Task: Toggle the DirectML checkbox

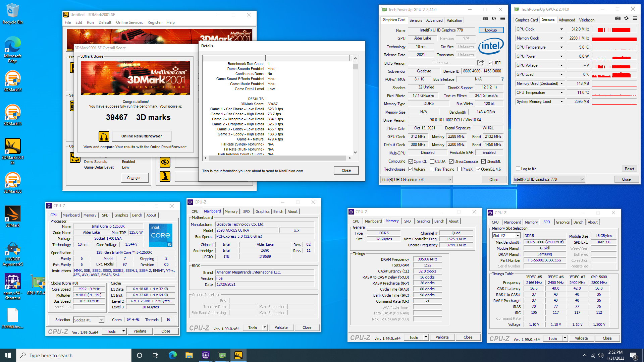Action: point(483,162)
